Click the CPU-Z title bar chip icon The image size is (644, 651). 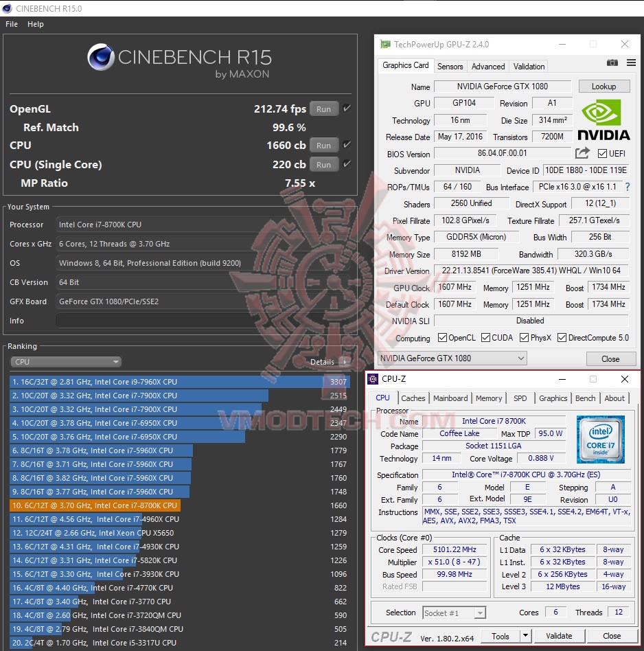pos(373,378)
